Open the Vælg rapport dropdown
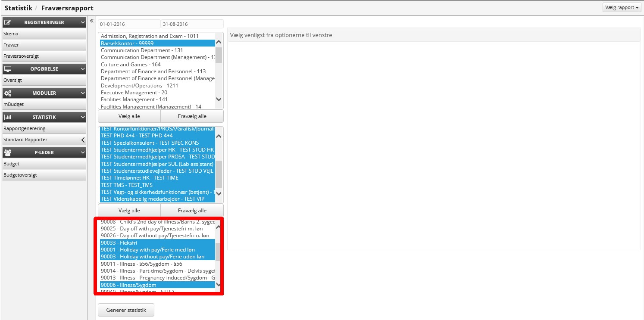The width and height of the screenshot is (644, 320). coord(622,8)
